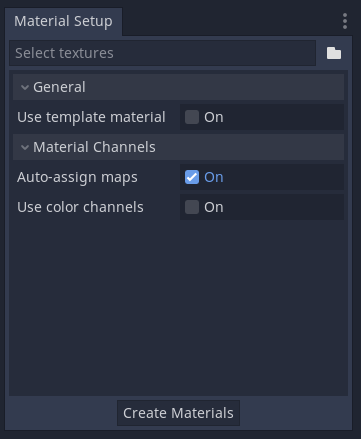Click the Create Materials button
This screenshot has height=439, width=361.
[x=178, y=413]
